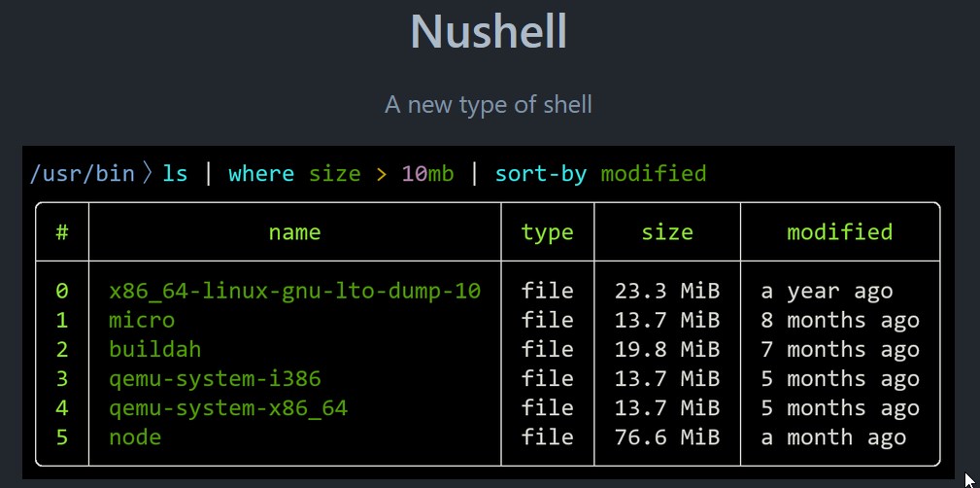The height and width of the screenshot is (488, 980).
Task: Click the 'modified' column header
Action: (839, 232)
